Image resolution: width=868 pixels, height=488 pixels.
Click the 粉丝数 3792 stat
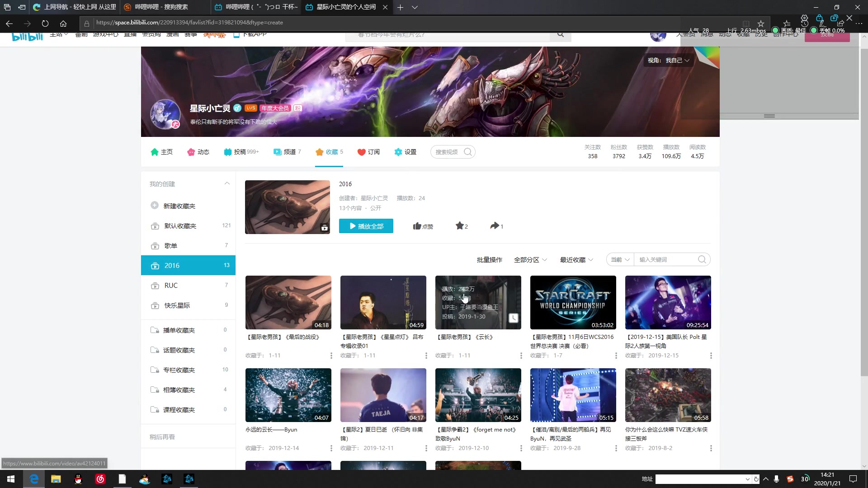tap(619, 152)
